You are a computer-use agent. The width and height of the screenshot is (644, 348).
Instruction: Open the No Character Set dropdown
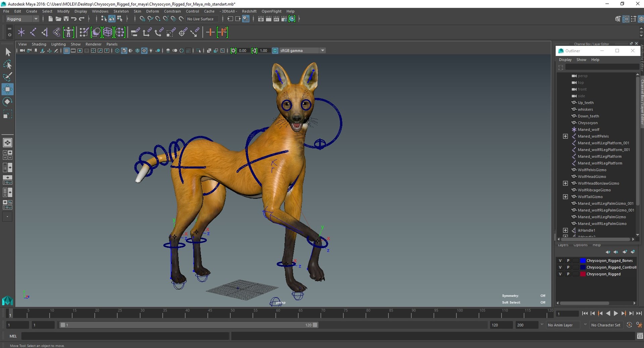tap(606, 325)
